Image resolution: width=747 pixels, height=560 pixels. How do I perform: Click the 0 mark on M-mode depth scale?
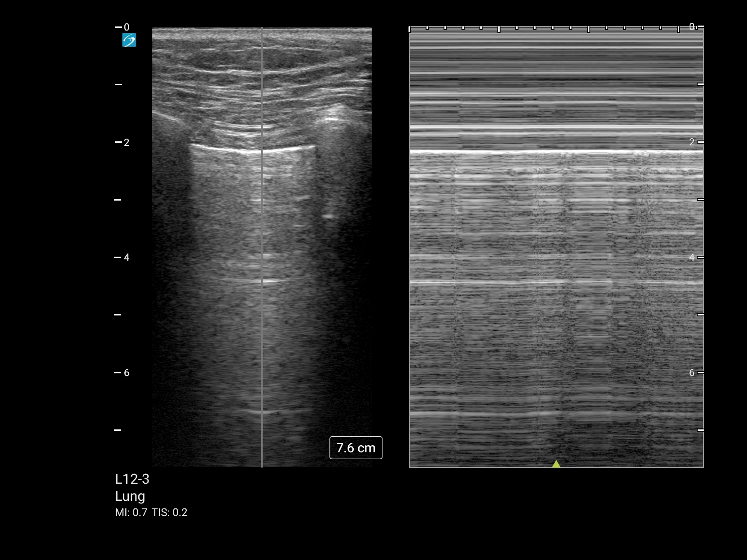point(692,27)
